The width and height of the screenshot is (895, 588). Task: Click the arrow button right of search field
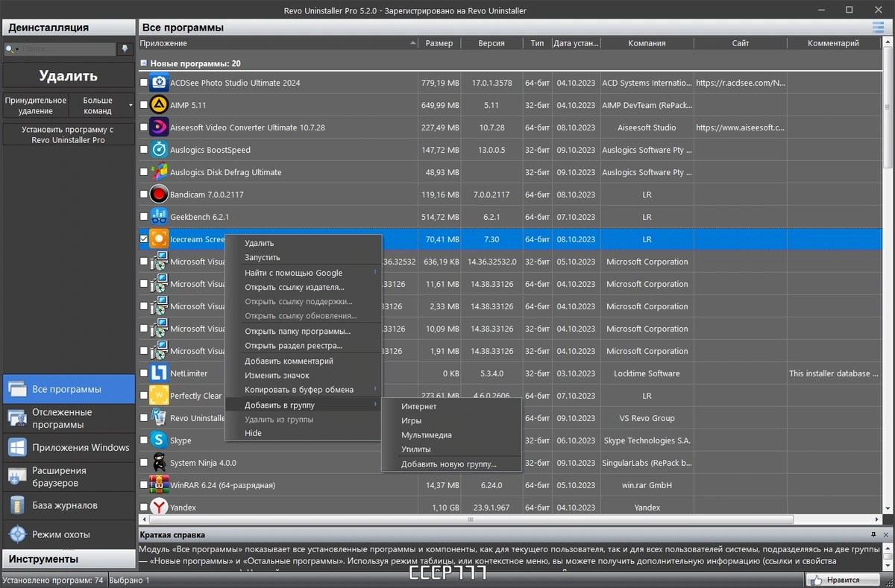click(125, 49)
